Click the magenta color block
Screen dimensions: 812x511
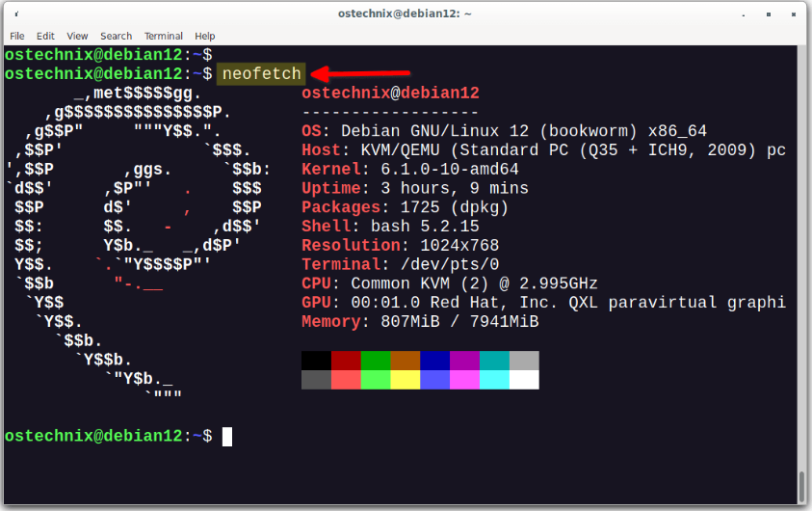[x=464, y=379]
